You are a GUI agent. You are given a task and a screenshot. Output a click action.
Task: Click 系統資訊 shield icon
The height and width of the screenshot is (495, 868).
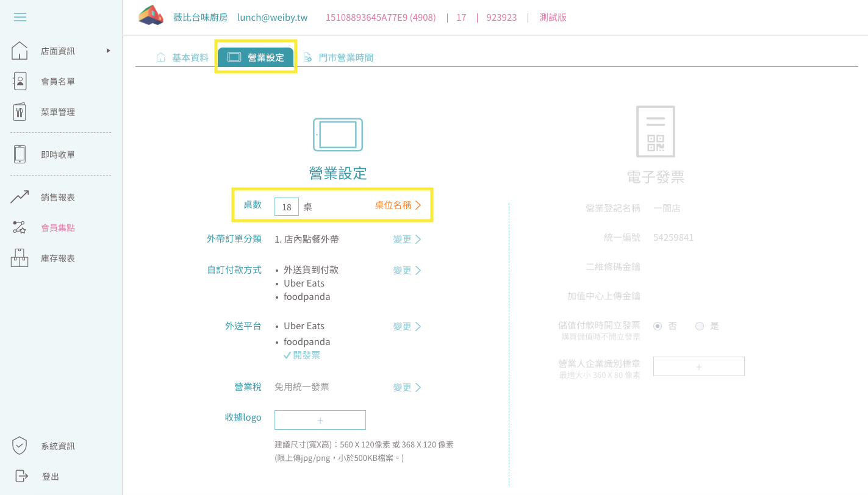[x=20, y=446]
